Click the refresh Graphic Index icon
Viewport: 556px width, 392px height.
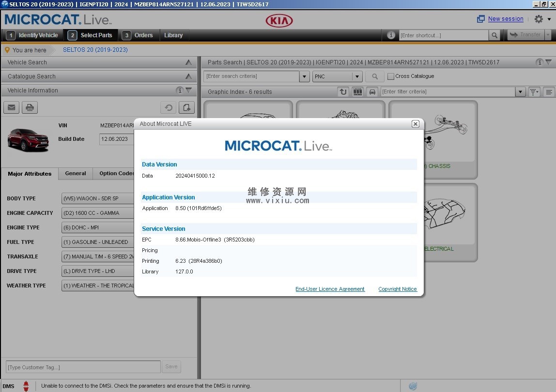click(x=343, y=92)
